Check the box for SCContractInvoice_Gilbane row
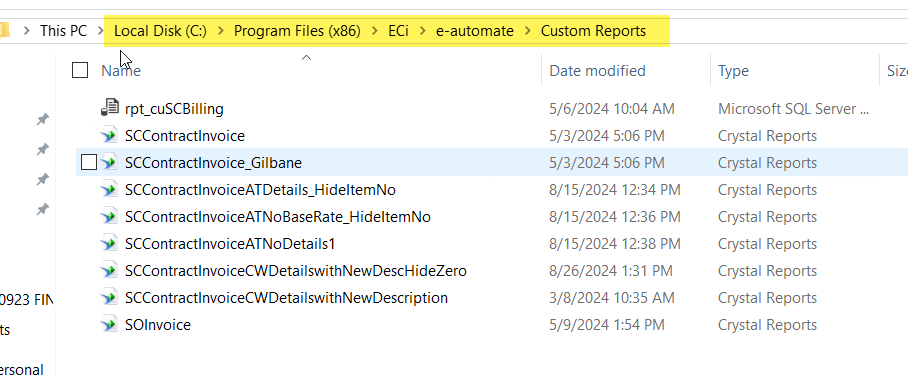Screen dimensions: 908x376 click(x=89, y=163)
